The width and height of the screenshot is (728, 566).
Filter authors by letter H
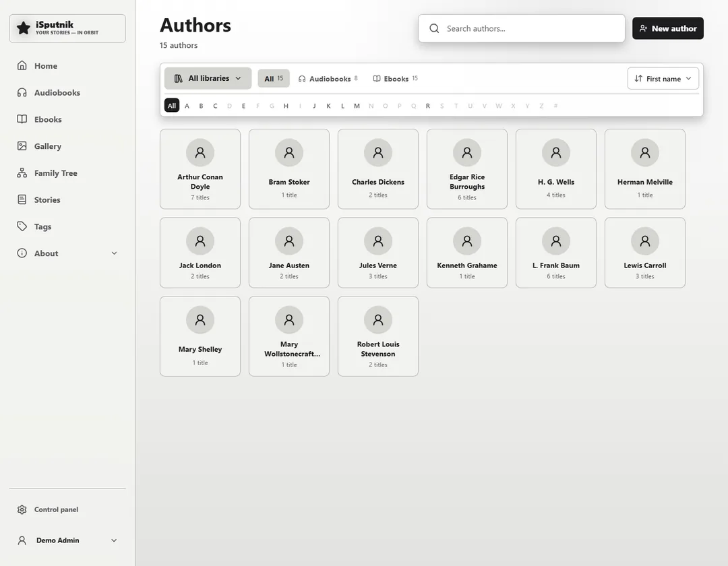click(286, 106)
